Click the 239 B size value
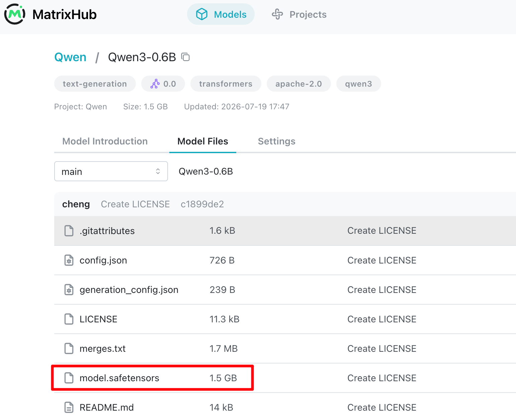Viewport: 516px width, 420px height. click(223, 290)
